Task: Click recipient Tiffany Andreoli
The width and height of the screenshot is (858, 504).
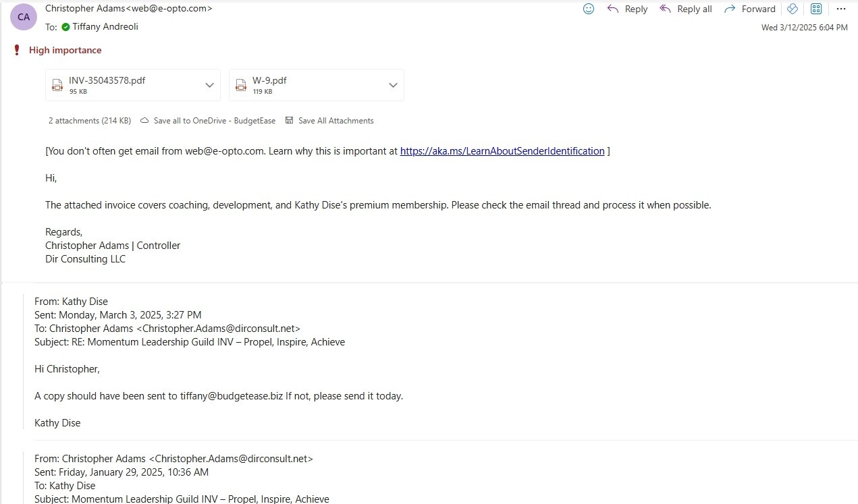Action: [105, 27]
